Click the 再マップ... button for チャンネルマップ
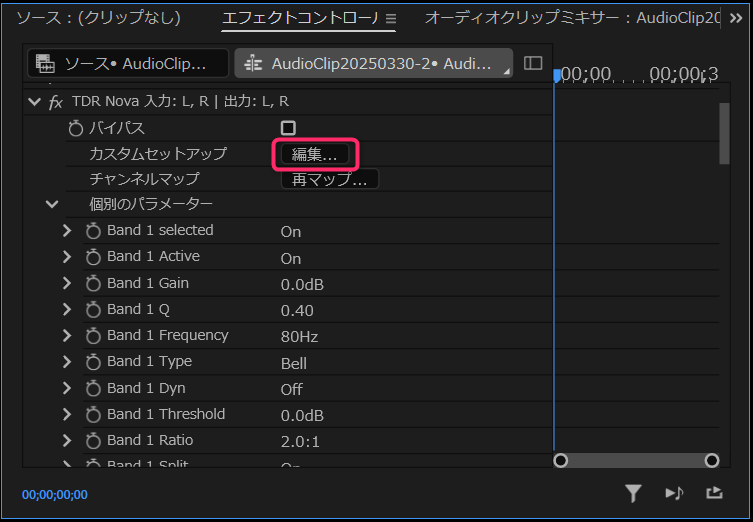Viewport: 753px width, 522px height. click(x=329, y=180)
